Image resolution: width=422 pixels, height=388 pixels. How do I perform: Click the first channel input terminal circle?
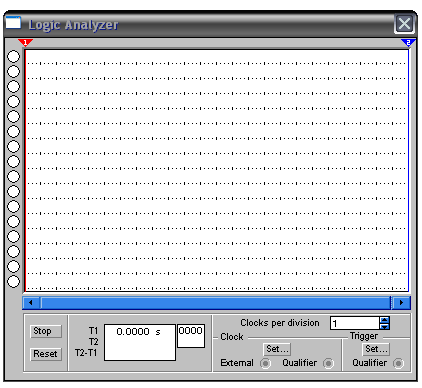(13, 56)
